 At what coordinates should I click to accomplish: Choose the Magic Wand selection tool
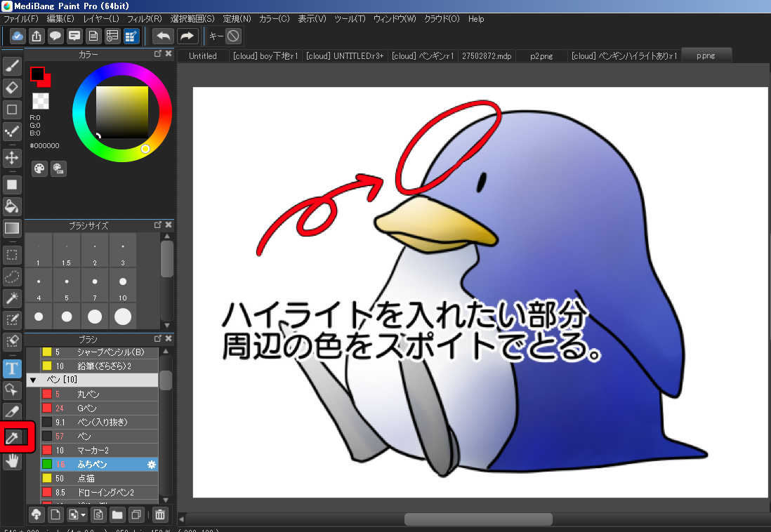click(x=12, y=298)
